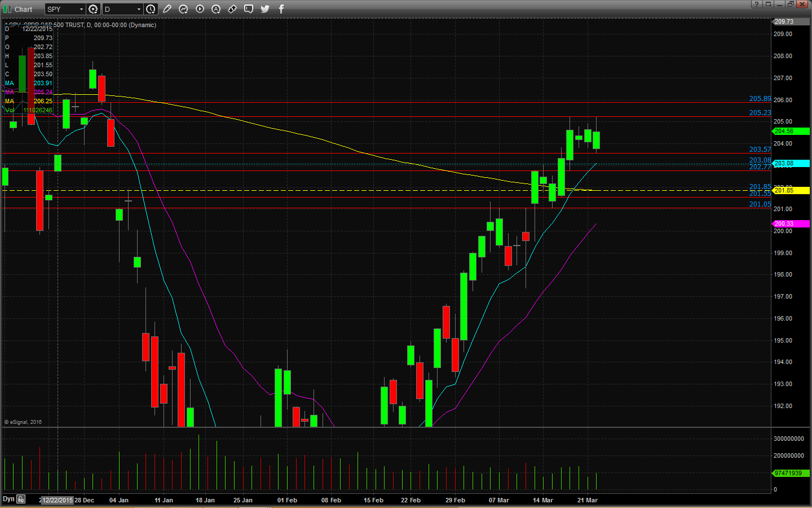Click the 97471939 volume marker
The width and height of the screenshot is (812, 508).
pos(791,473)
